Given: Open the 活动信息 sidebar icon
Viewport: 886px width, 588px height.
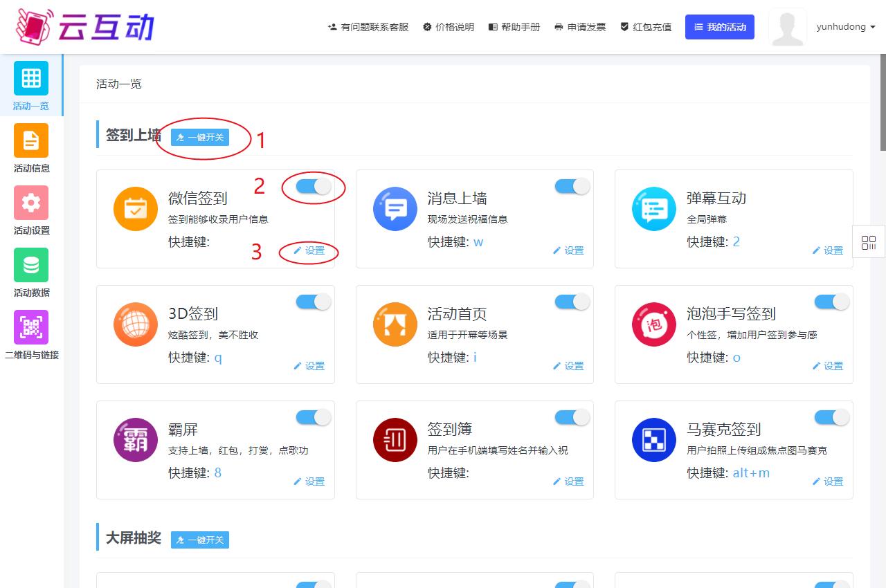Looking at the screenshot, I should (x=31, y=140).
